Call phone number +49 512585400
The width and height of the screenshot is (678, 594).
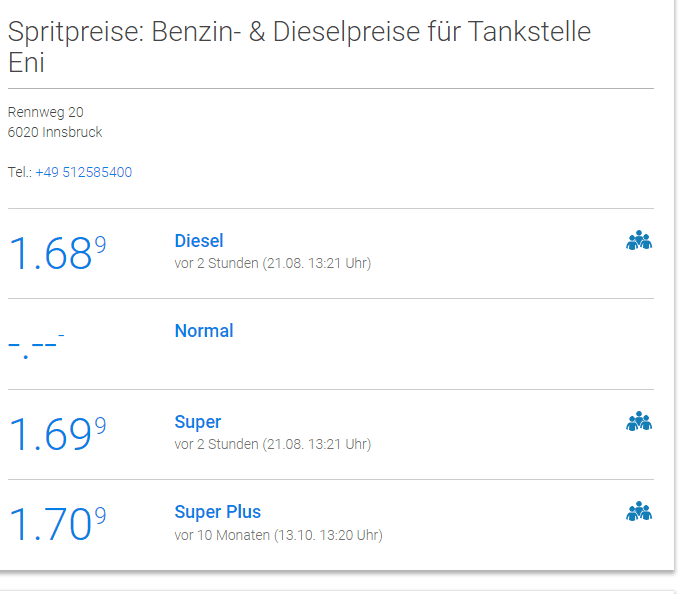pos(83,172)
